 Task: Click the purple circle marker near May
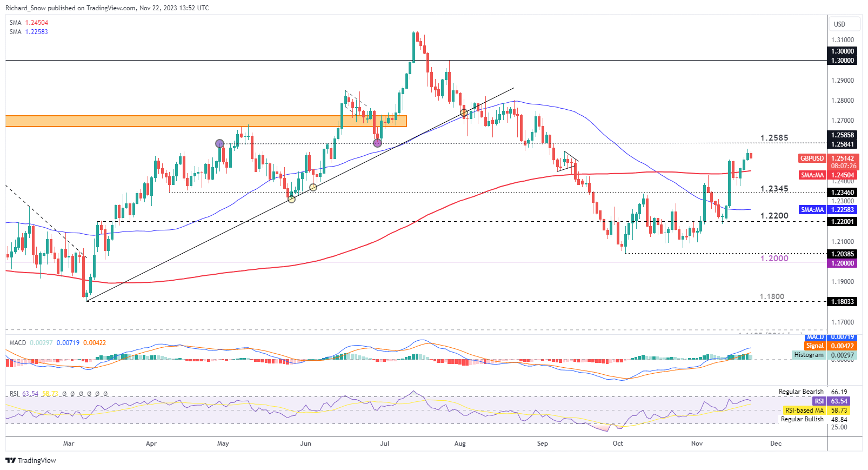tap(219, 143)
